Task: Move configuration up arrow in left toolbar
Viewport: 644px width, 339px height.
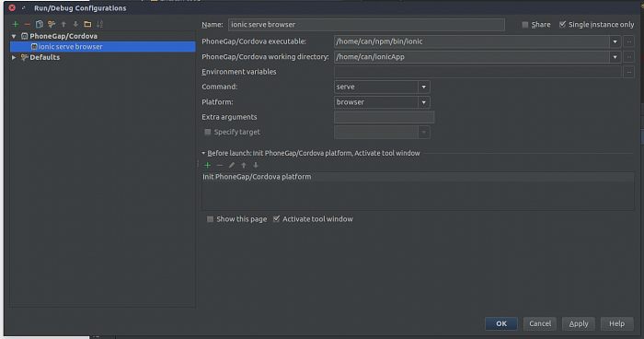Action: 63,24
